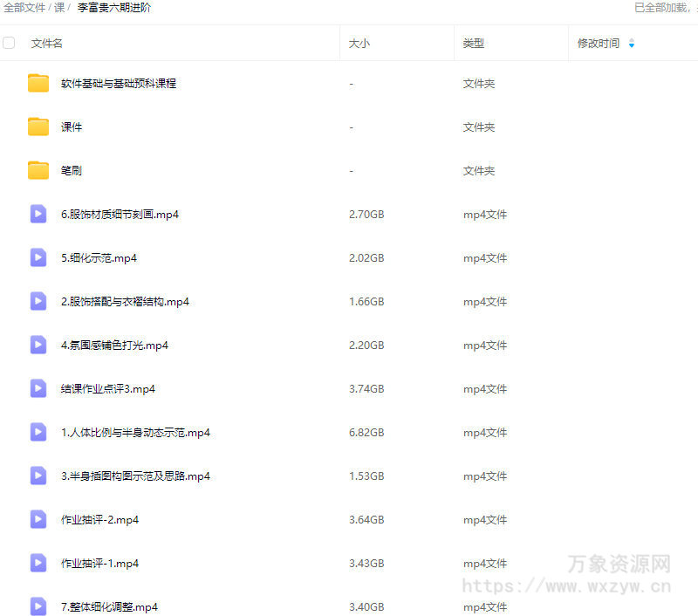Click the video icon beside 7.整体细化调整.mp4

[x=38, y=606]
